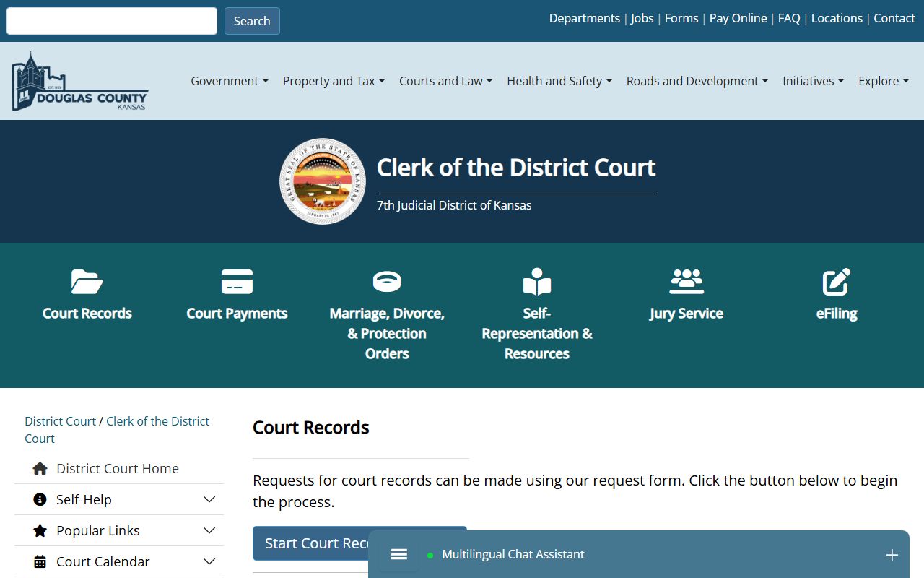
Task: Select the Court Calendar sidebar item text
Action: tap(103, 561)
